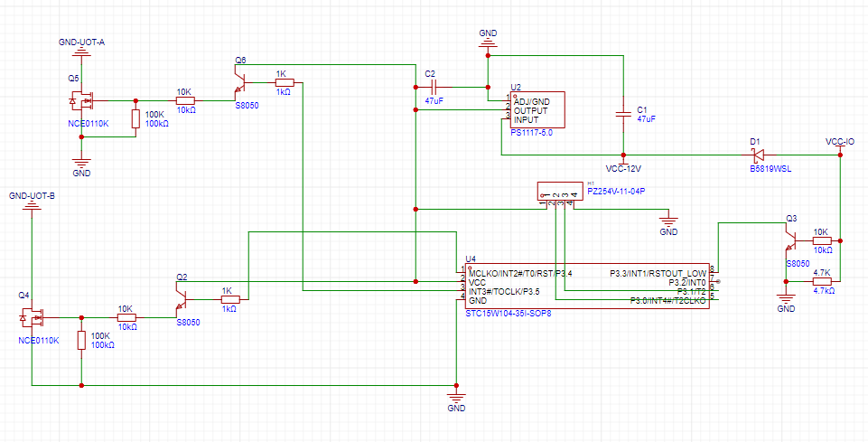
Task: Select the D1 Schottky diode symbol
Action: click(x=760, y=155)
